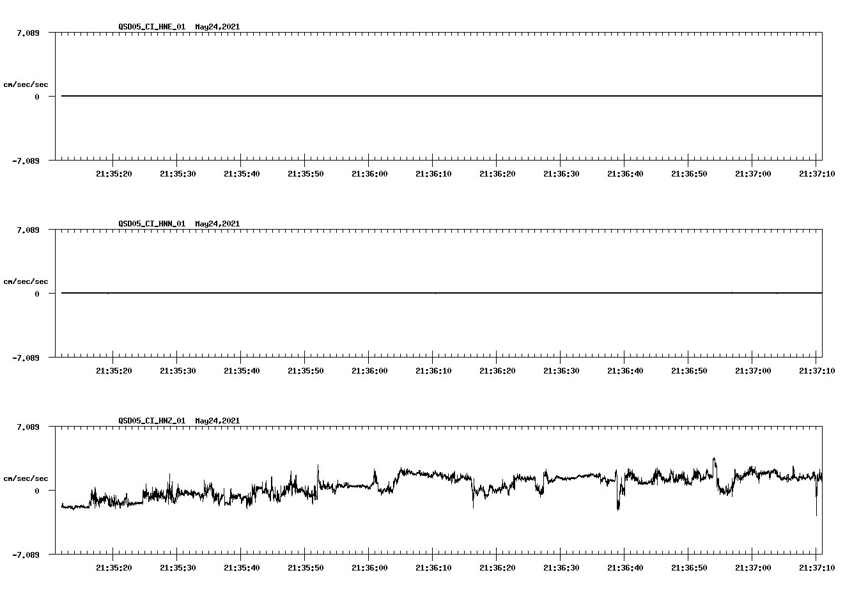Select the 21:35:20 tick on the middle axis
The image size is (868, 591).
pyautogui.click(x=113, y=368)
